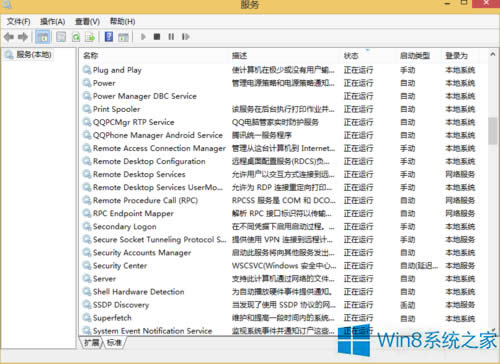Select Remote Desktop Services UserMo... row
Viewport: 500px width, 364px height.
coord(279,187)
